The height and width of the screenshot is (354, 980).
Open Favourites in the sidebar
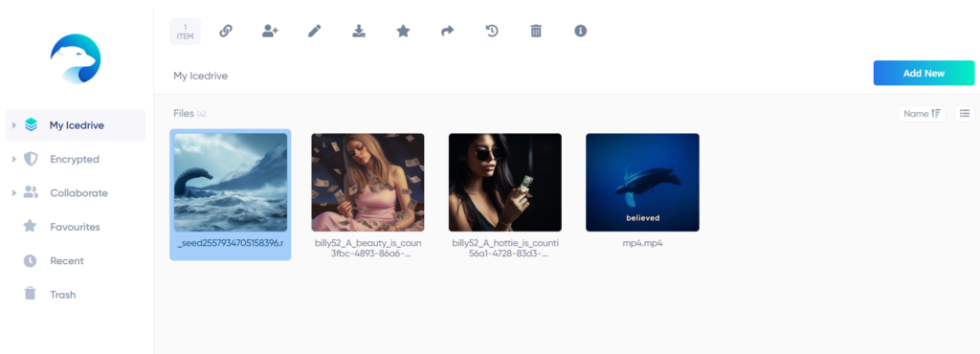click(x=75, y=227)
